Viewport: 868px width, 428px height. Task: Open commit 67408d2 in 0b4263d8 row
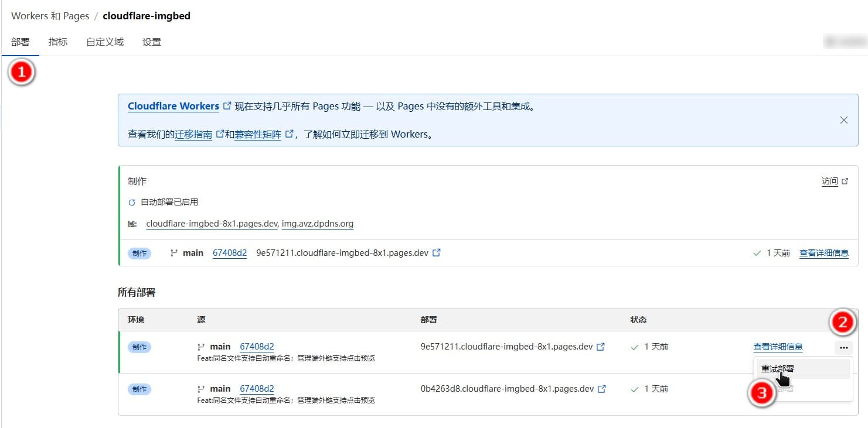point(257,389)
